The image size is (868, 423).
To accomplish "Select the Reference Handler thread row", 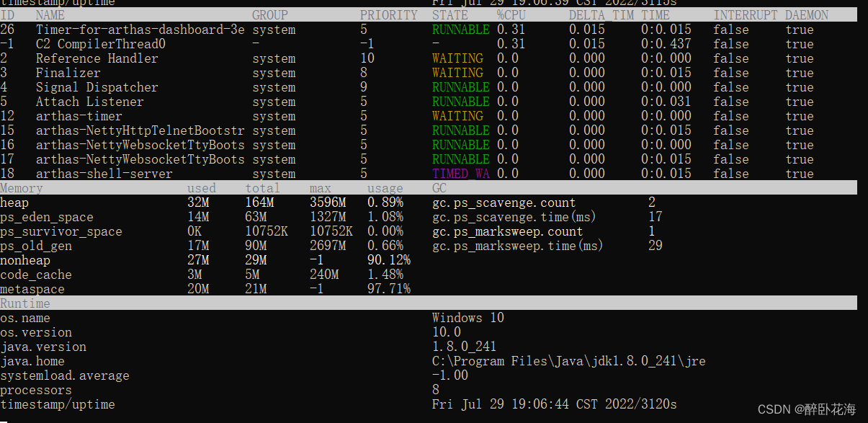I will pyautogui.click(x=429, y=58).
